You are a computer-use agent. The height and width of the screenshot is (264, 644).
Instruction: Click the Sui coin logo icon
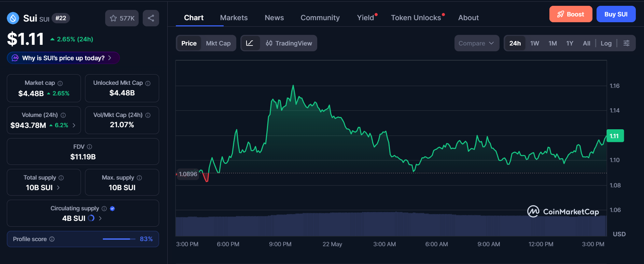click(13, 18)
